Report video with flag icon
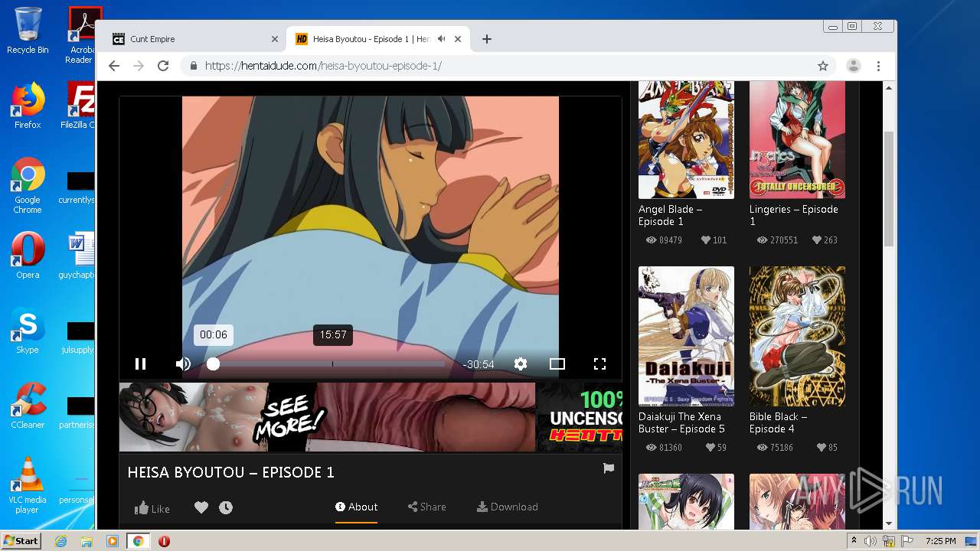 (x=609, y=468)
